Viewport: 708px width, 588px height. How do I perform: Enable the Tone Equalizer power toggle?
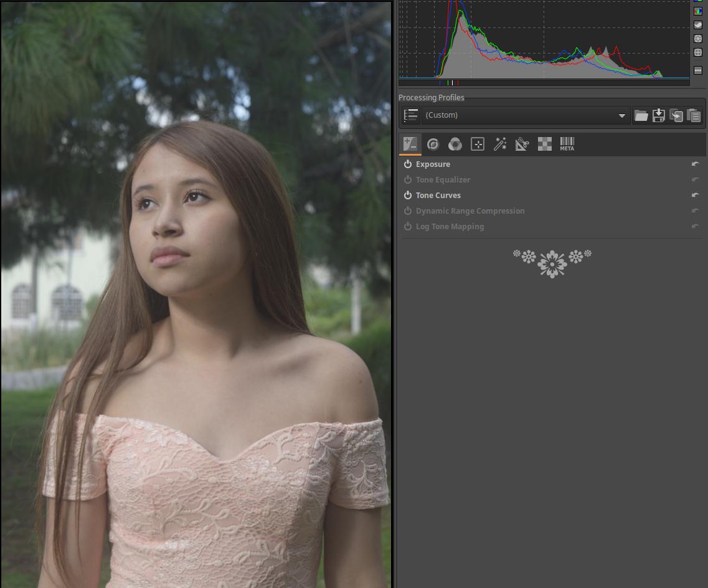(408, 180)
